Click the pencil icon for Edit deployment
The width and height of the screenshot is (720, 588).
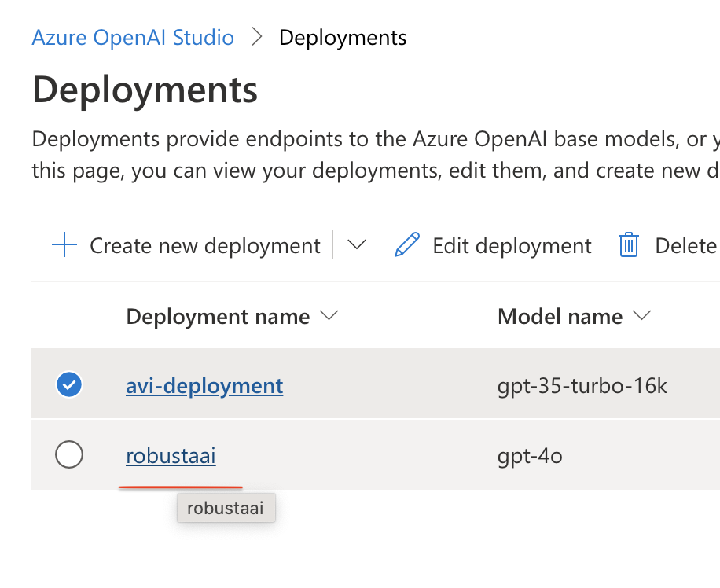tap(407, 246)
